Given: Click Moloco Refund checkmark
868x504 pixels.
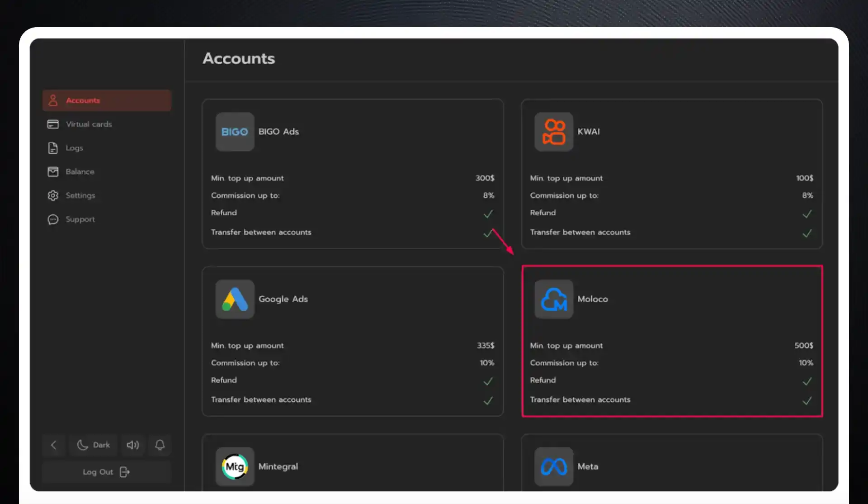Looking at the screenshot, I should pos(807,381).
